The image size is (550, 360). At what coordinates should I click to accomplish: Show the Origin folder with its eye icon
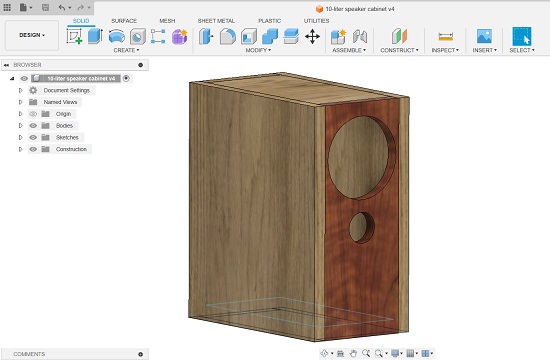click(33, 114)
